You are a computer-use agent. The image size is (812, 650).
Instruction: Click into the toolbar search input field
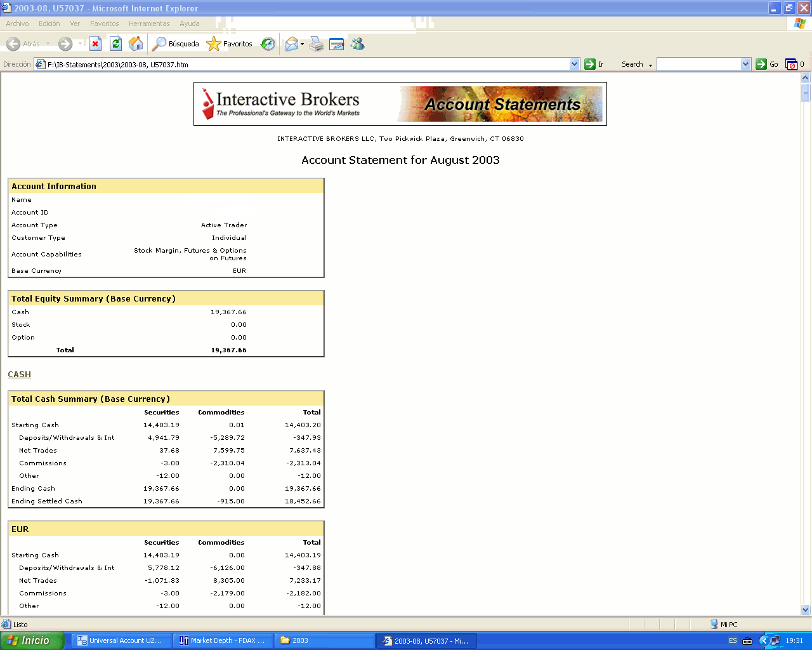pyautogui.click(x=699, y=64)
